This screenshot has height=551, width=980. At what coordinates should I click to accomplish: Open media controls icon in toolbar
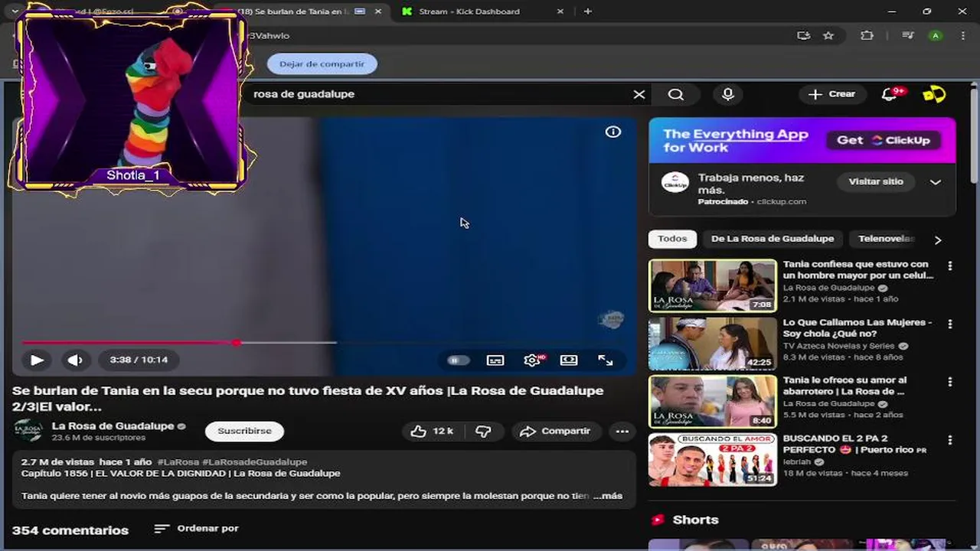coord(908,35)
